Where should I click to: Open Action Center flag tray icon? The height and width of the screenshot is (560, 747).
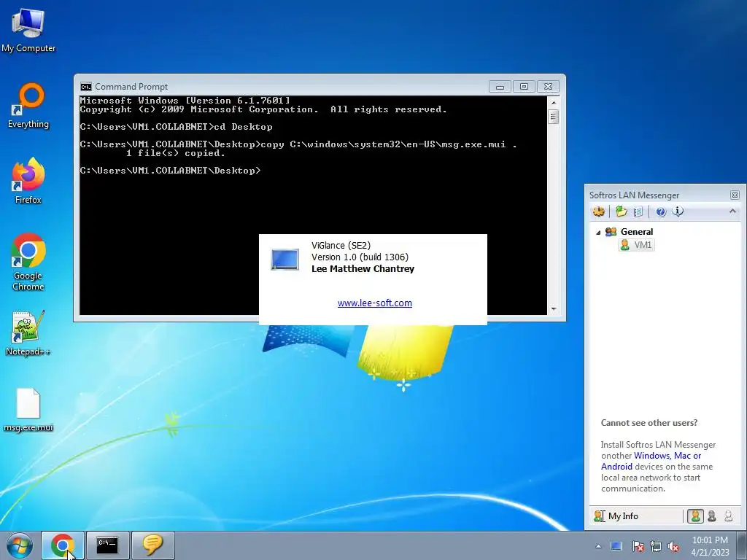point(638,547)
